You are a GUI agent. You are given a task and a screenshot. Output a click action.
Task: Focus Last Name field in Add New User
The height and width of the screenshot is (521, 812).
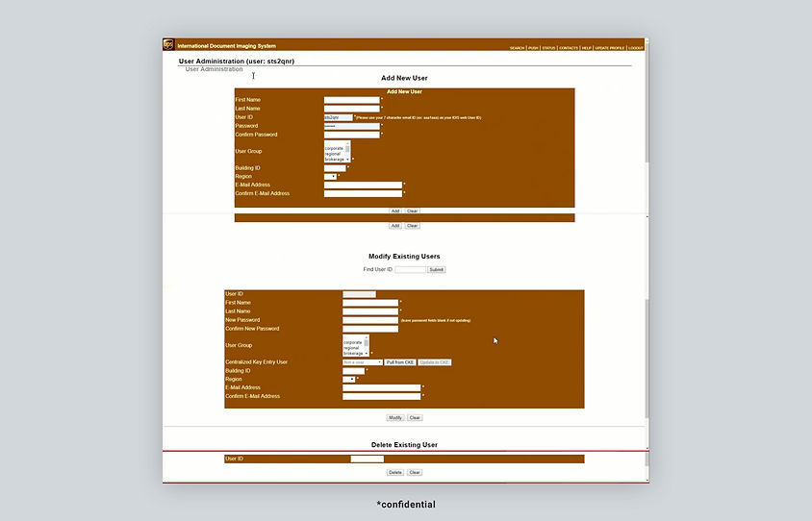(x=351, y=109)
